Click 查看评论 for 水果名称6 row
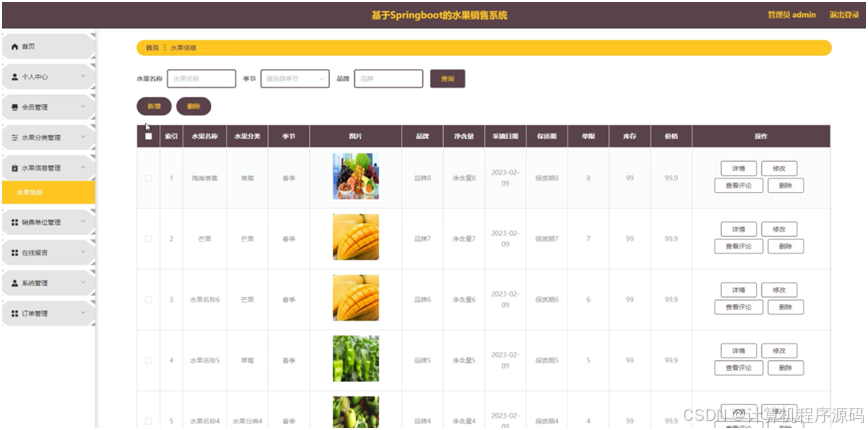 [738, 307]
